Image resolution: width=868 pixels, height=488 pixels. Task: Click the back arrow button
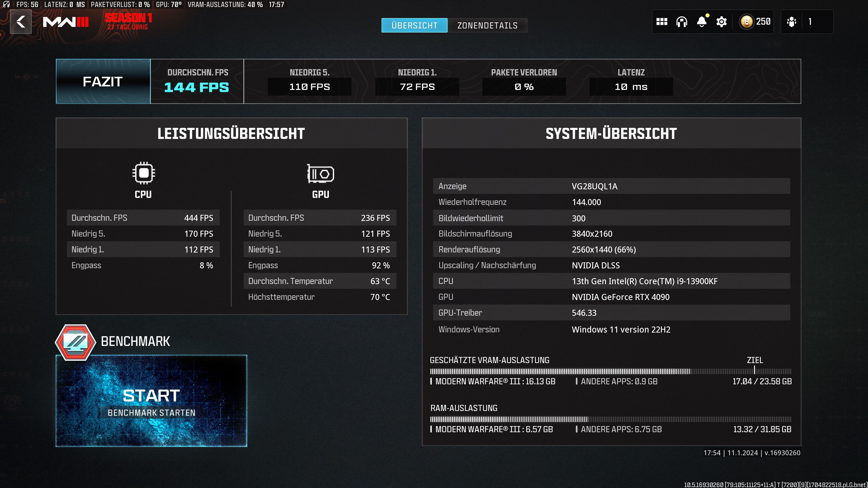21,22
